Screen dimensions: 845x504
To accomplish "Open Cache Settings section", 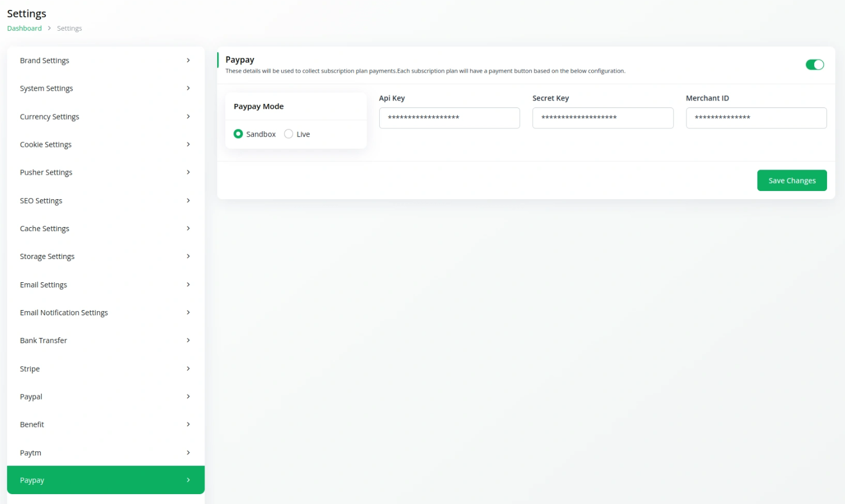I will (106, 229).
